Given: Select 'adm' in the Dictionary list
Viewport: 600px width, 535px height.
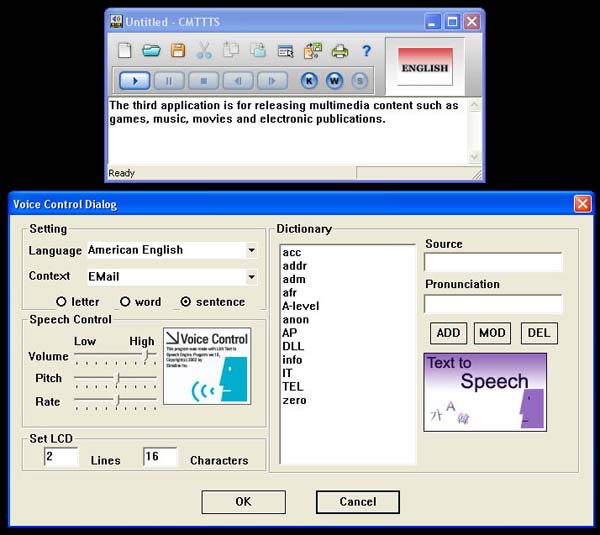Looking at the screenshot, I should (294, 279).
